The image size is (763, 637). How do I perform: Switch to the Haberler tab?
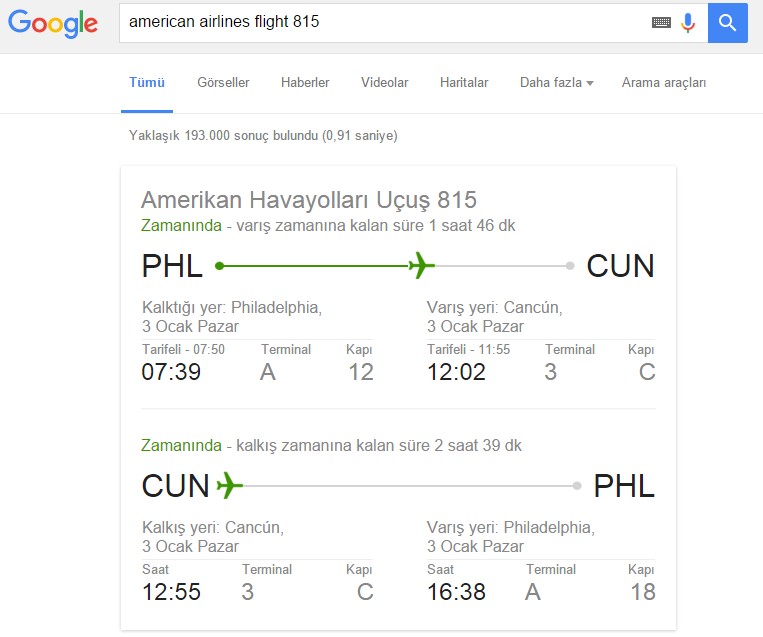(x=305, y=83)
